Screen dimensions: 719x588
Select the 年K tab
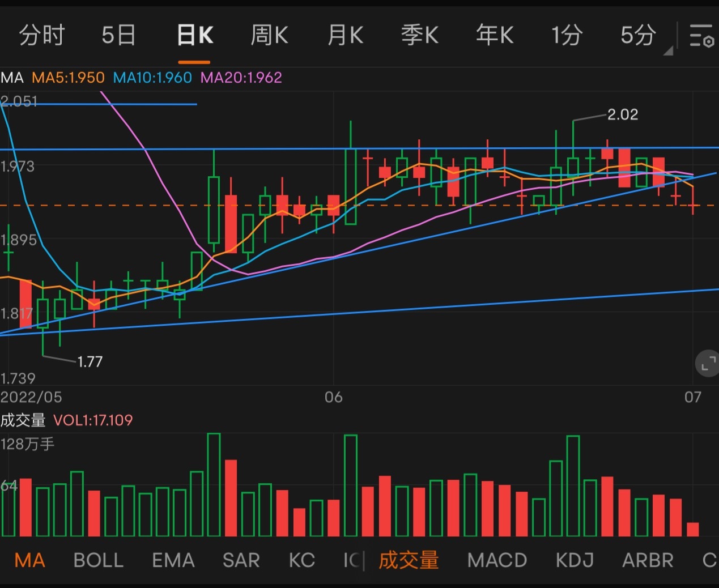pyautogui.click(x=495, y=36)
